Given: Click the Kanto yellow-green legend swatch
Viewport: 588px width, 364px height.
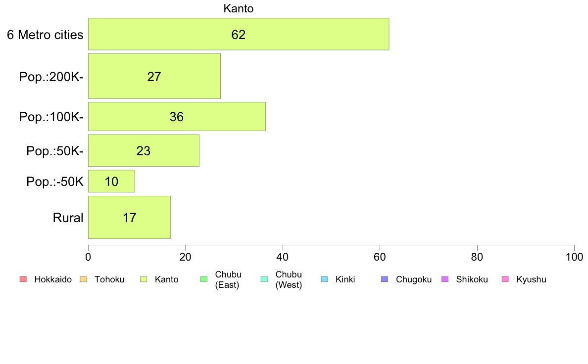Looking at the screenshot, I should tap(144, 279).
